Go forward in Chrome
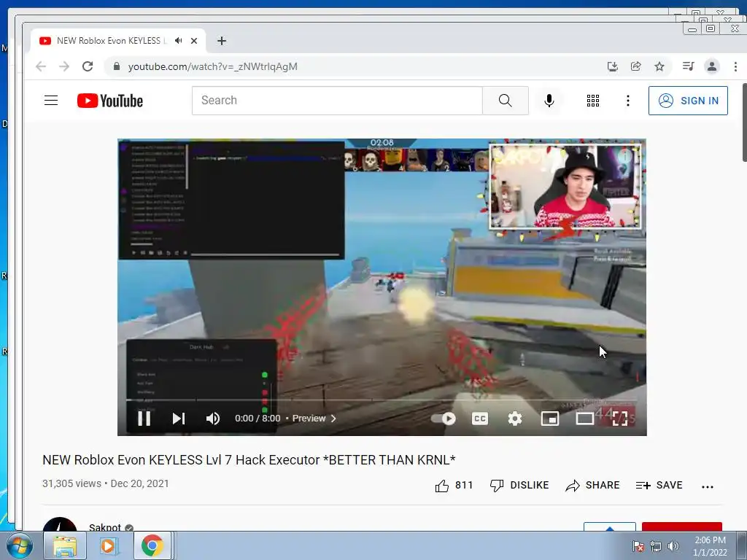The image size is (747, 560). coord(64,66)
